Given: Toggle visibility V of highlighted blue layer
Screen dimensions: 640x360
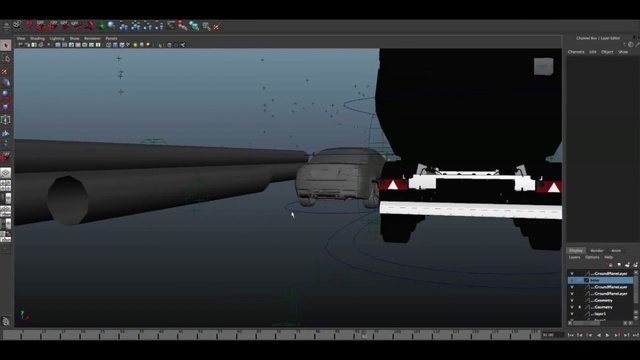Looking at the screenshot, I should click(572, 280).
